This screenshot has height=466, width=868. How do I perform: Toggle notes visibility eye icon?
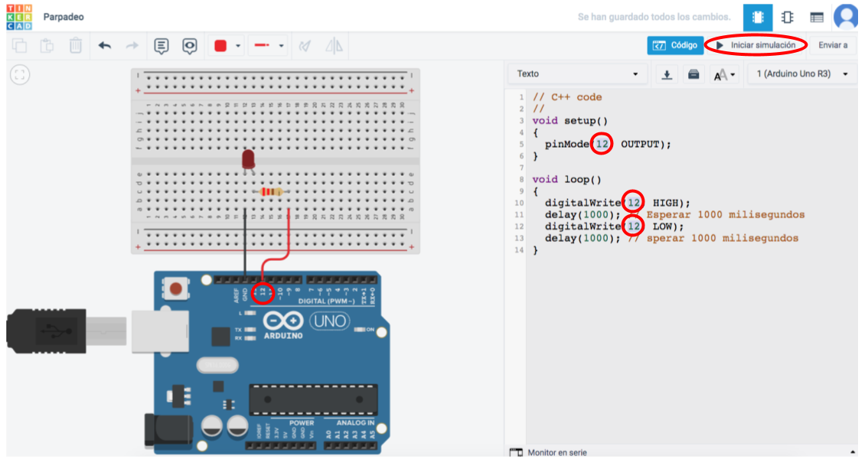pos(190,46)
